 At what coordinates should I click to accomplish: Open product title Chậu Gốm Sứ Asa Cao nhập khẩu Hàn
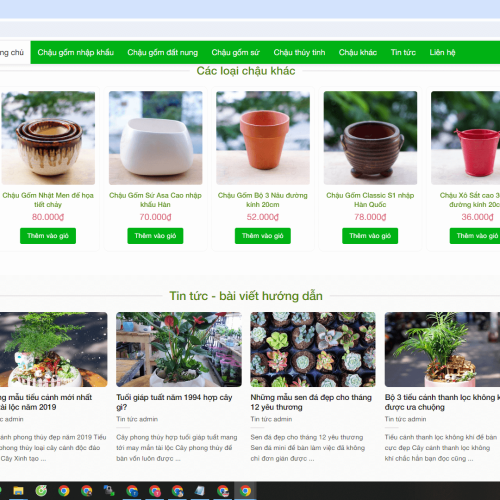coord(155,200)
